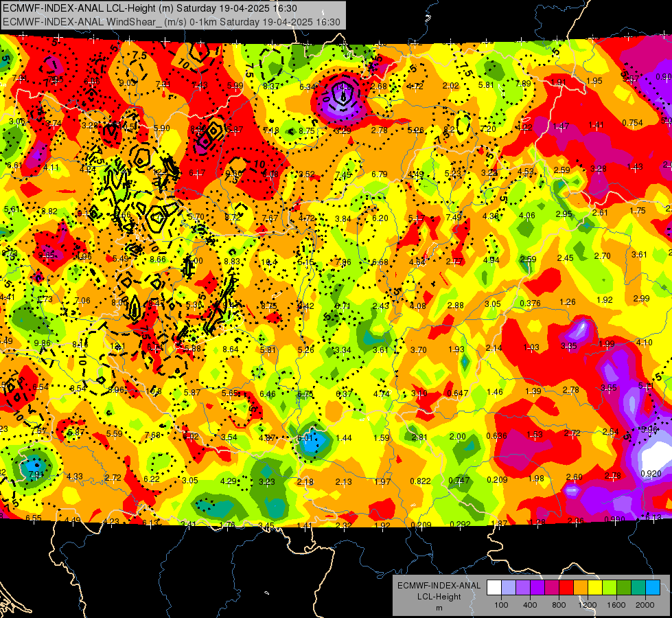Click the pale lavender-blue legend swatch
672x618 pixels.
coord(509,588)
